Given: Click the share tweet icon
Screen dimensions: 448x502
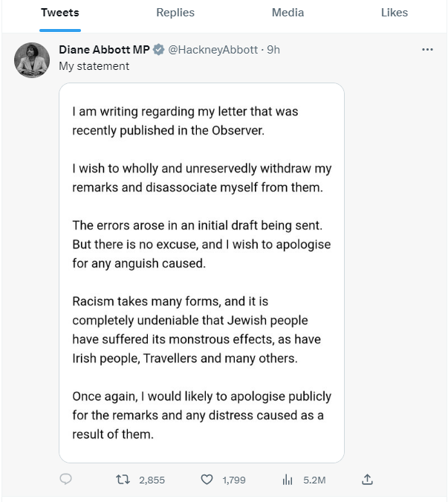Looking at the screenshot, I should pyautogui.click(x=367, y=480).
